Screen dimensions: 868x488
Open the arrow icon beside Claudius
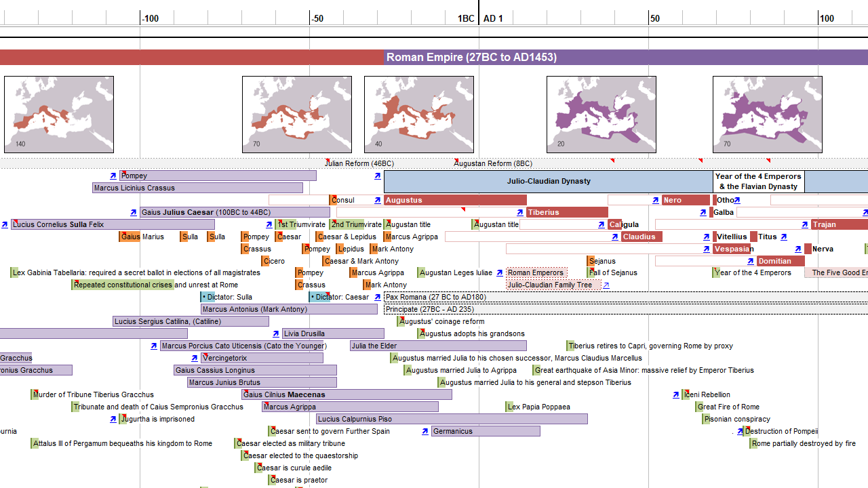615,237
